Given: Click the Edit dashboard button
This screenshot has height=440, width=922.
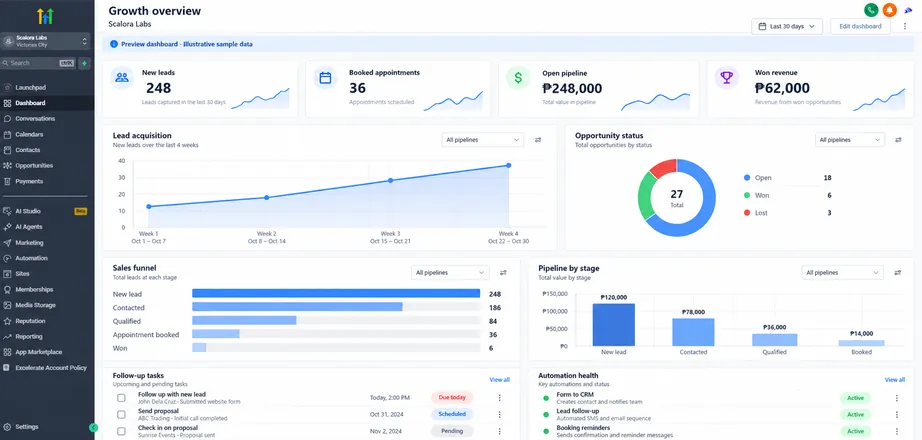Looking at the screenshot, I should (860, 26).
